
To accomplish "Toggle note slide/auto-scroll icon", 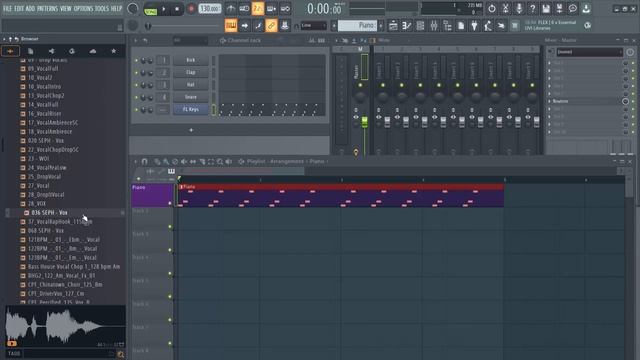I will click(258, 26).
